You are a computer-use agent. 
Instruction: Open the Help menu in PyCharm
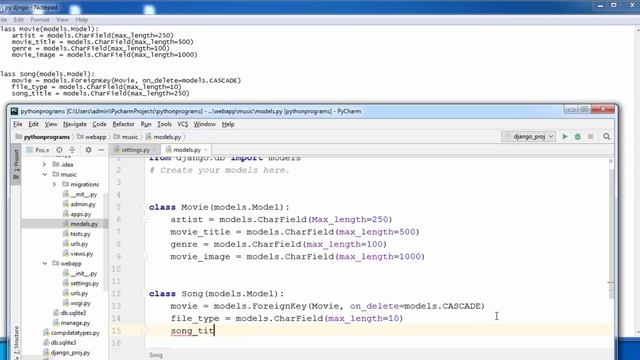coord(228,124)
